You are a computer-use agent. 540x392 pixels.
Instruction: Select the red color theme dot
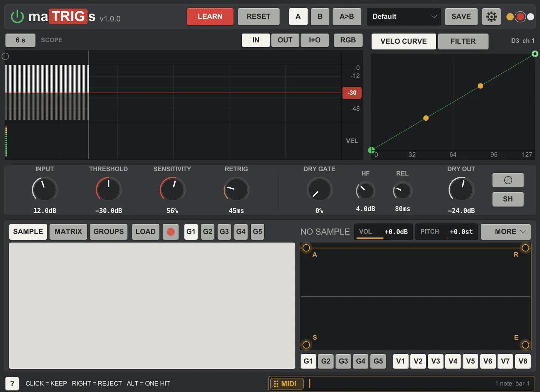click(x=520, y=17)
